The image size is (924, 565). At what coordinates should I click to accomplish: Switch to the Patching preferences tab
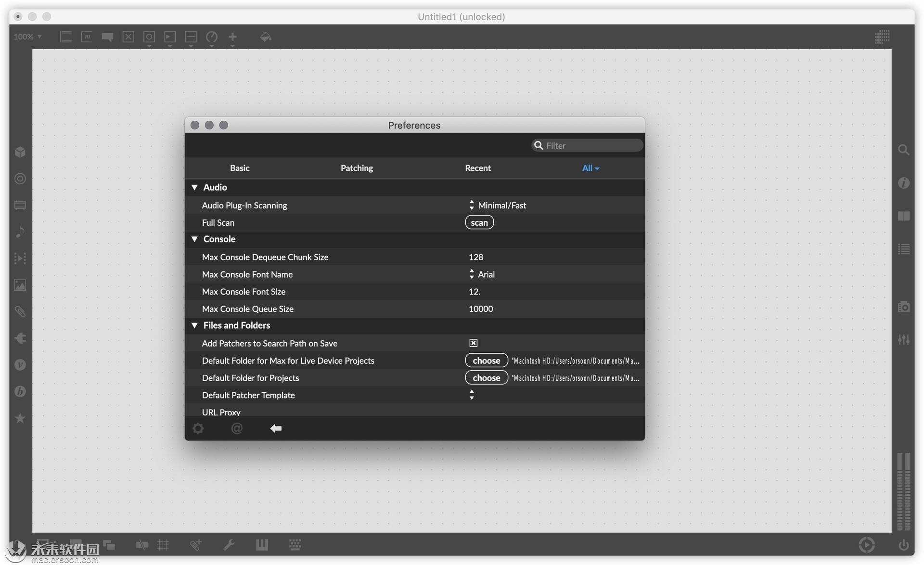[x=357, y=168]
